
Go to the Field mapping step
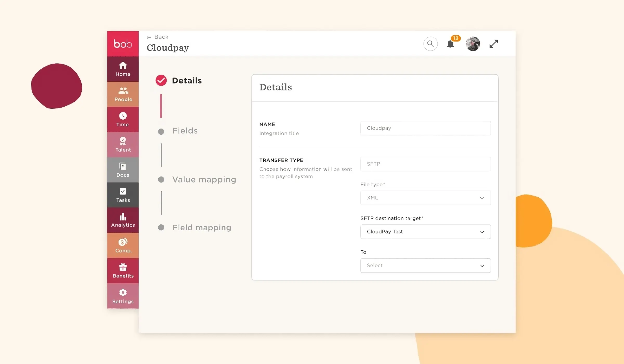[x=195, y=227]
